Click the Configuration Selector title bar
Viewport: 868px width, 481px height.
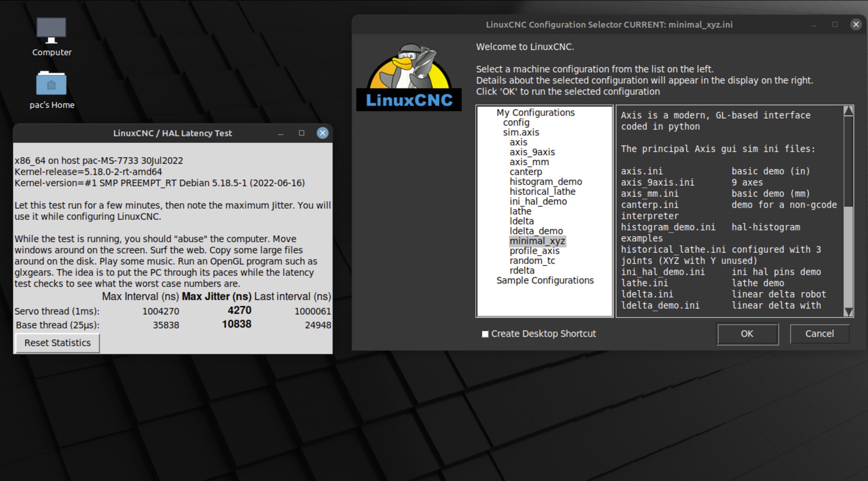[609, 25]
